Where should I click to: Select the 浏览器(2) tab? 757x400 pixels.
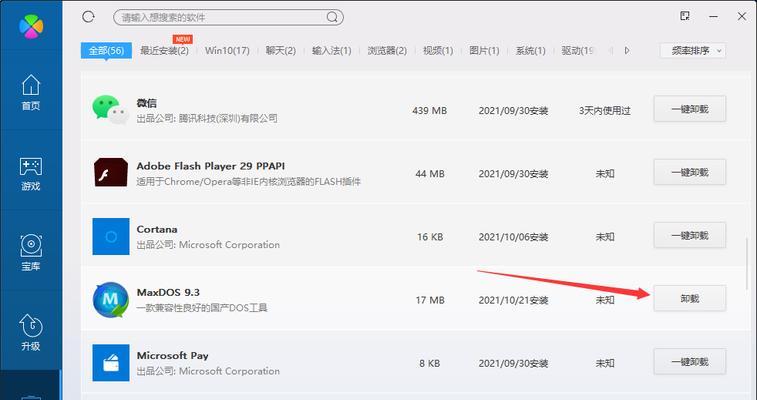click(387, 50)
